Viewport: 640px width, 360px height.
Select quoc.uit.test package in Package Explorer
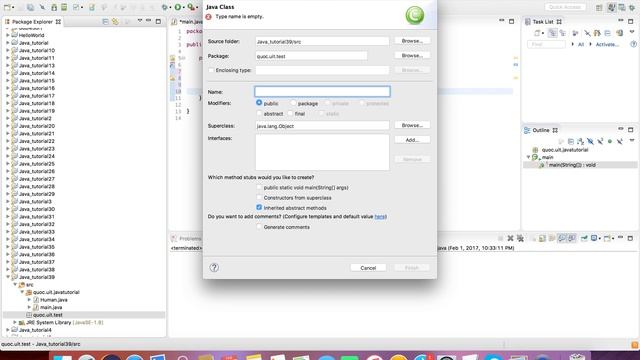click(47, 315)
